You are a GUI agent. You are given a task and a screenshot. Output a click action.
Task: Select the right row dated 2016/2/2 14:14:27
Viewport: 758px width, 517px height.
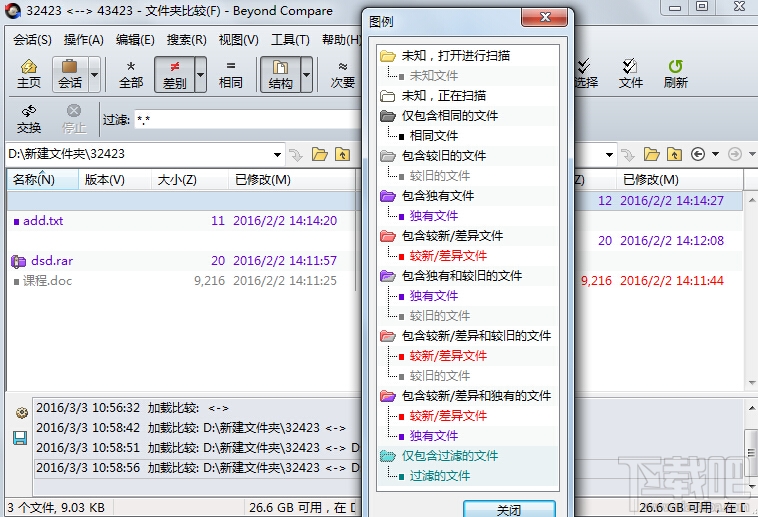pyautogui.click(x=659, y=201)
